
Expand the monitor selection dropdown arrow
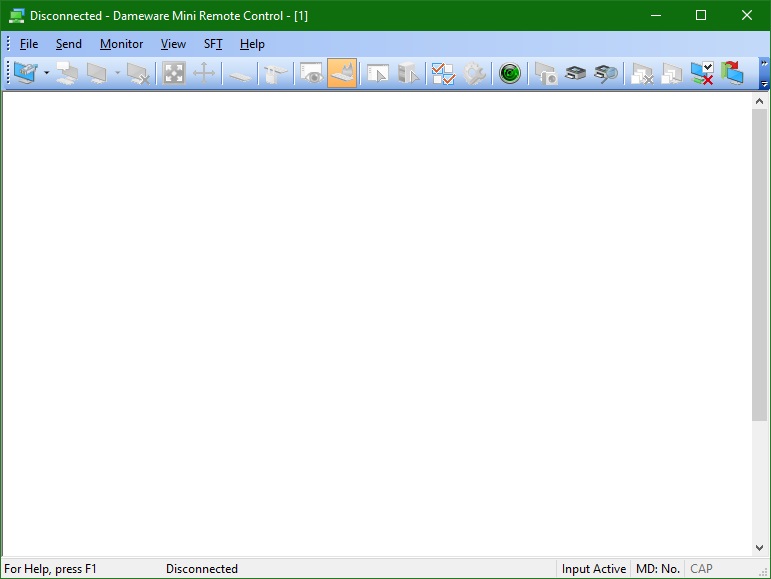click(x=118, y=73)
